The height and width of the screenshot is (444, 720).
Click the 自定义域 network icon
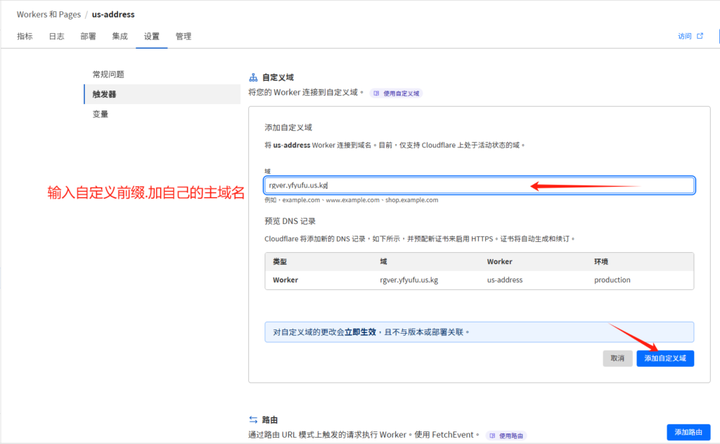[x=253, y=77]
